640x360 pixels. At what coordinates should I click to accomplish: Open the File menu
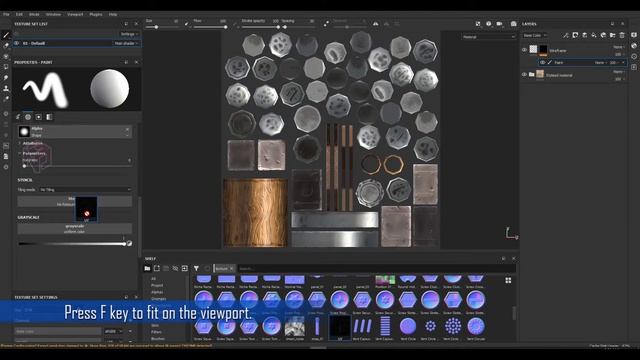pos(6,14)
